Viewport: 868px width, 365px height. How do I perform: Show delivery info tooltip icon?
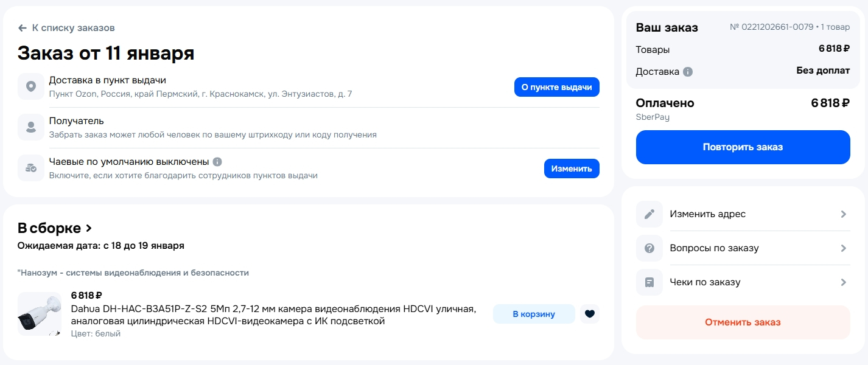[x=688, y=72]
